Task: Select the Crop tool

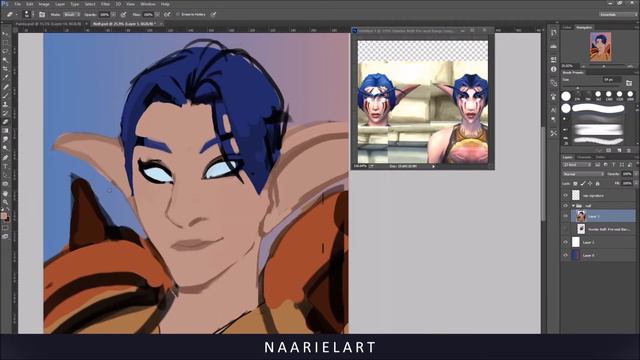Action: click(5, 69)
